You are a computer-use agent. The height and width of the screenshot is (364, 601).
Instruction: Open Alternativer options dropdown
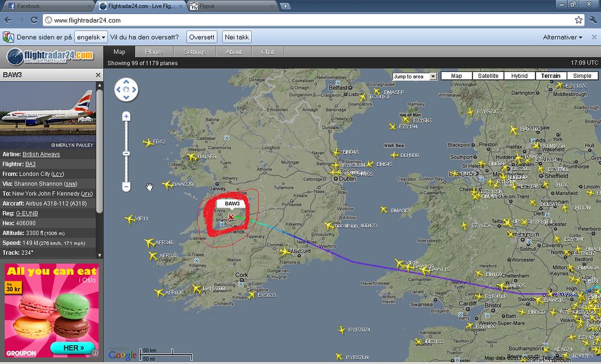click(x=562, y=37)
